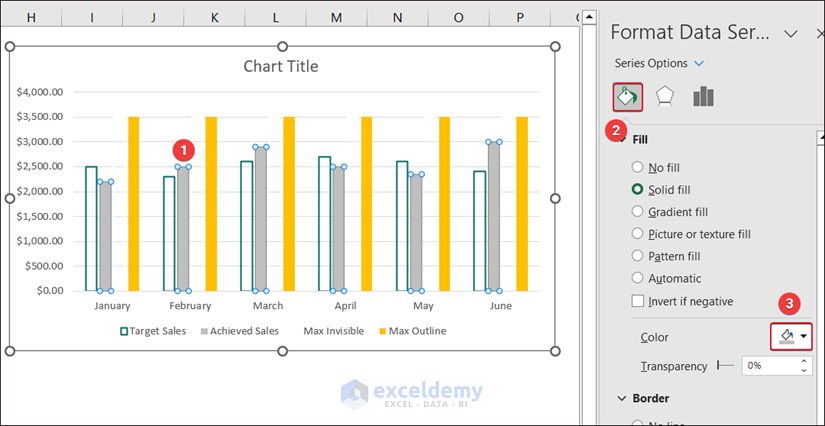Click the Achieved Sales legend marker

coord(204,331)
